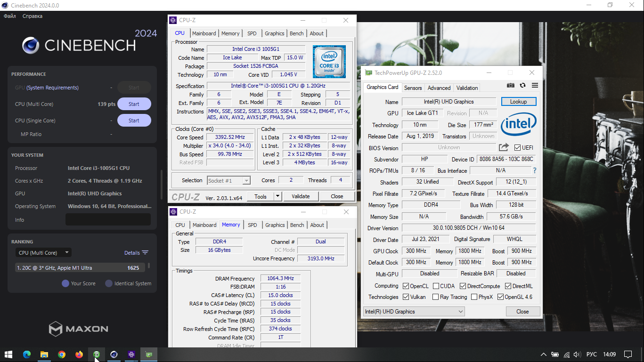The width and height of the screenshot is (644, 362).
Task: Switch to CPU-Z taskbar icon
Action: (131, 354)
